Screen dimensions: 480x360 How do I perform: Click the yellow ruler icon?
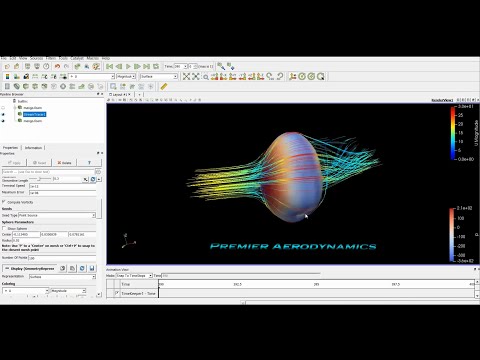[163, 87]
